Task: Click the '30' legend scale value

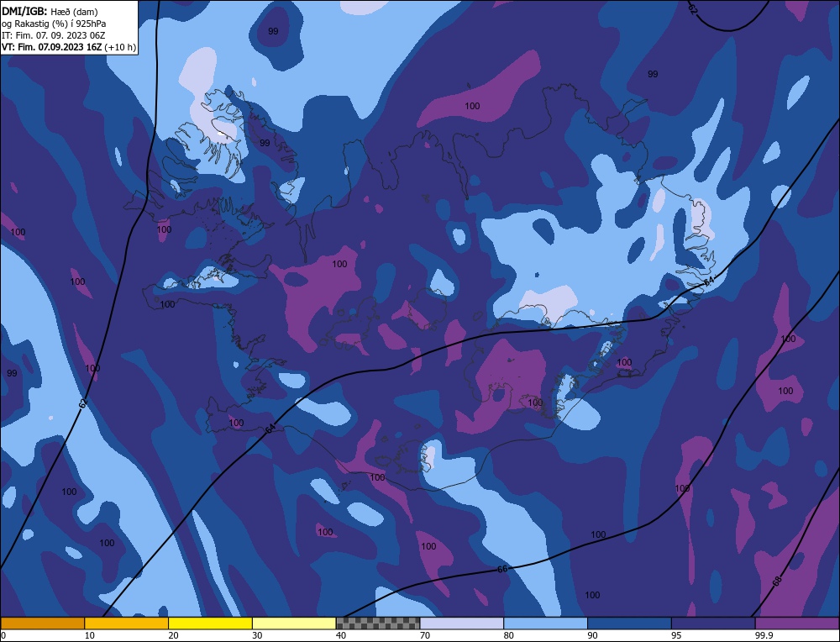Action: [257, 635]
